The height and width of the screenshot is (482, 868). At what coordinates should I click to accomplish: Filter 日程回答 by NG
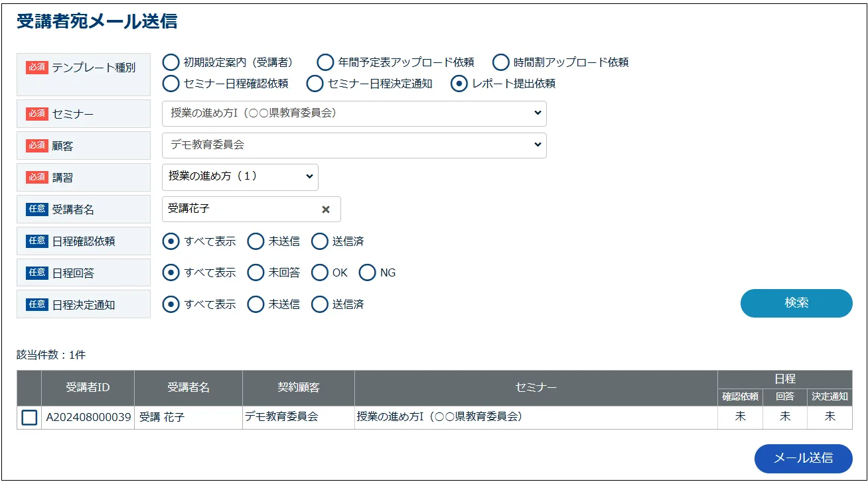[x=368, y=272]
